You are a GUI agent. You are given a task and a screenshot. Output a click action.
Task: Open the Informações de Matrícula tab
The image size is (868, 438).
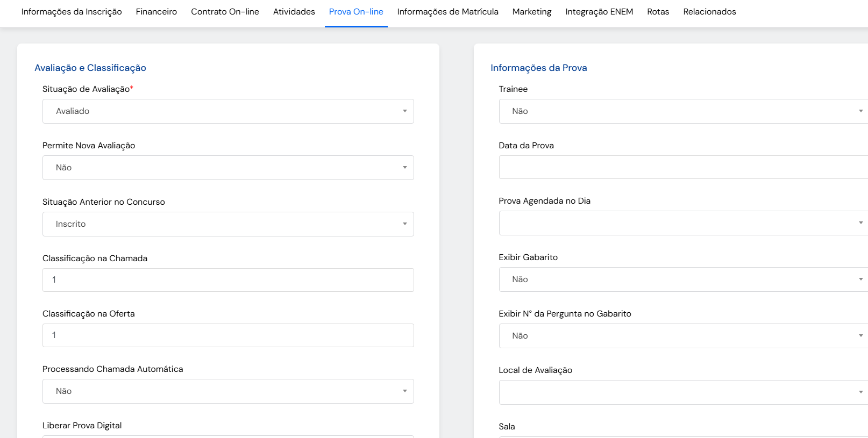coord(448,12)
